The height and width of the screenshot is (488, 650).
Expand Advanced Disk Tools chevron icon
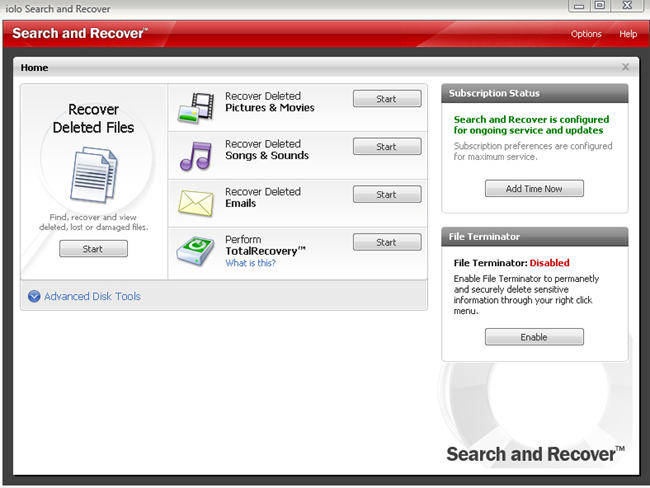click(34, 296)
